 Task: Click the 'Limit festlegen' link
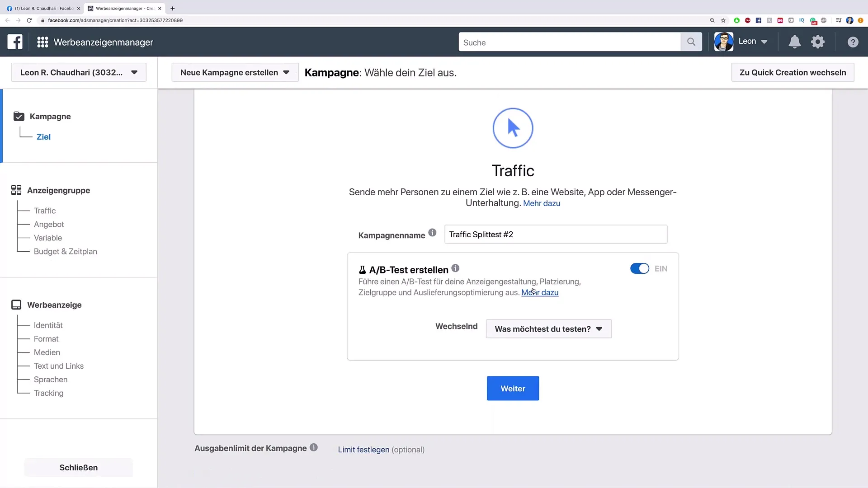click(363, 450)
